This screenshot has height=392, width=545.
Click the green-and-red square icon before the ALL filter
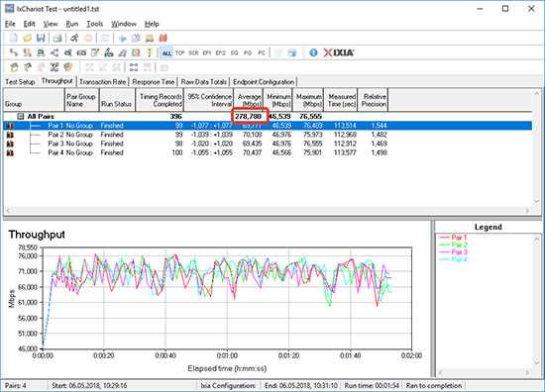(136, 52)
